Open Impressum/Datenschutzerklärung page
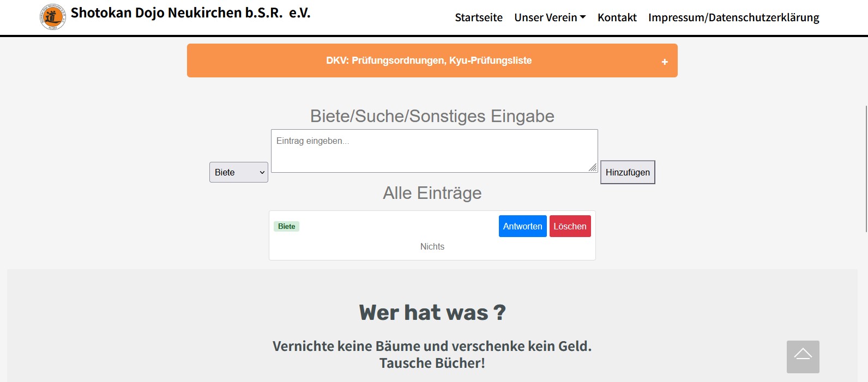The image size is (868, 382). (x=733, y=17)
